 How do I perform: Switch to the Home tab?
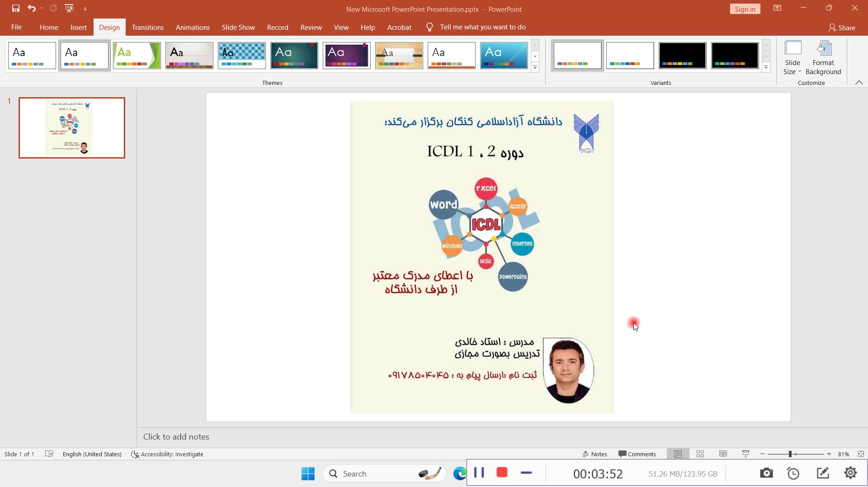pos(49,27)
